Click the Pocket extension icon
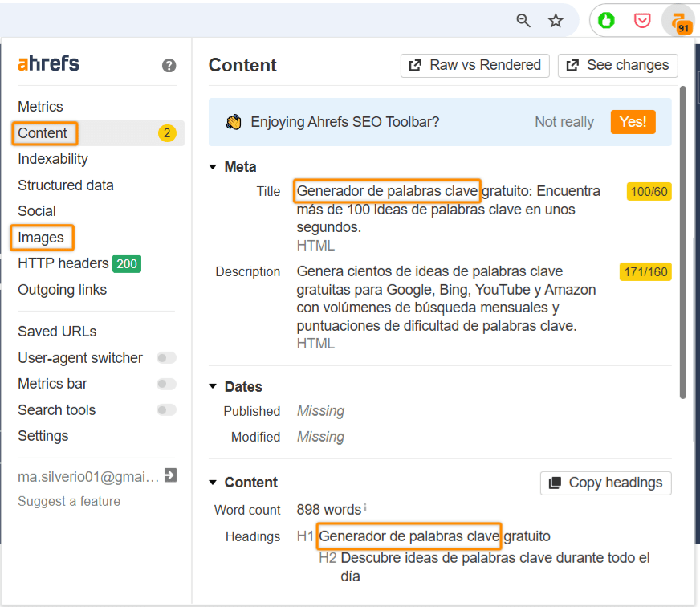700x607 pixels. coord(641,21)
